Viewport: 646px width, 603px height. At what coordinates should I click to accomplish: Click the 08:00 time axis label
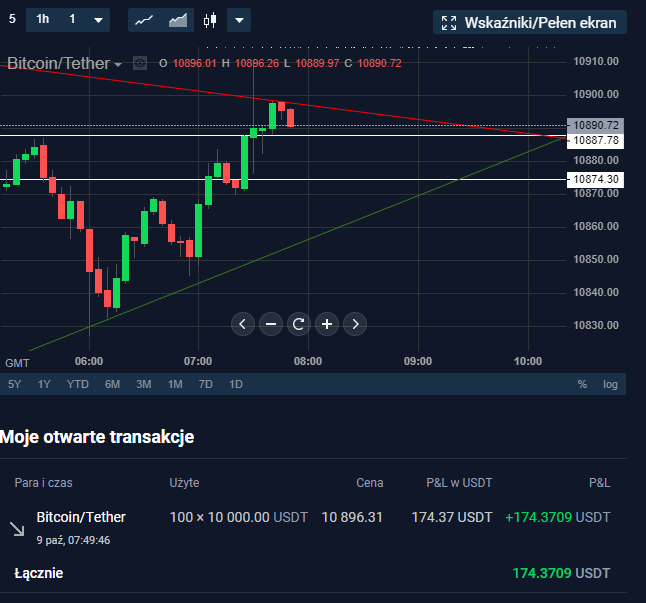click(x=308, y=361)
